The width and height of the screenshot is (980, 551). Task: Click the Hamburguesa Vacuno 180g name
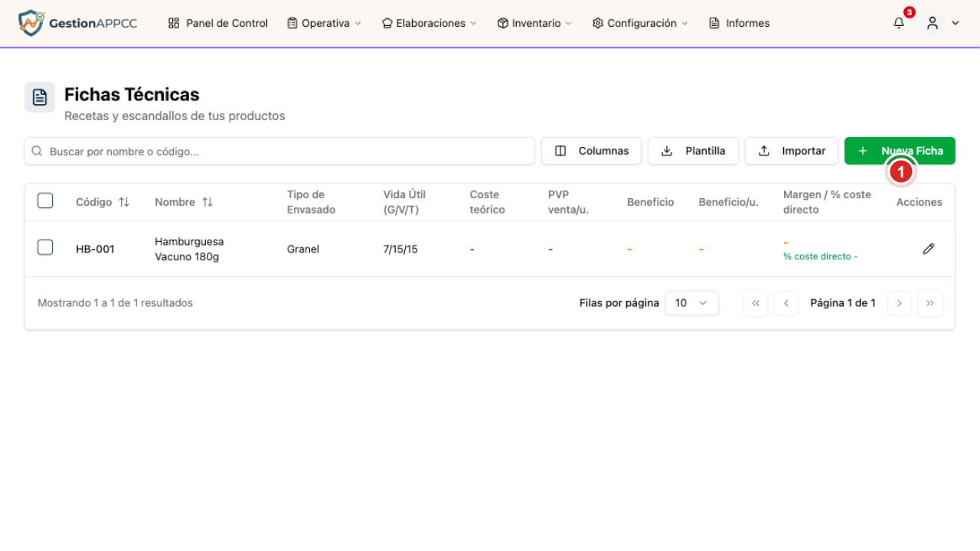point(189,249)
